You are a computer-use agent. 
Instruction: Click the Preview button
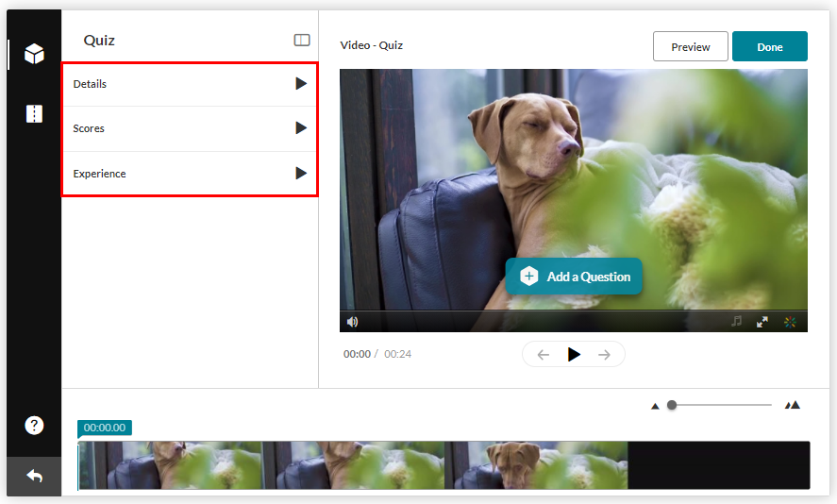(x=690, y=47)
